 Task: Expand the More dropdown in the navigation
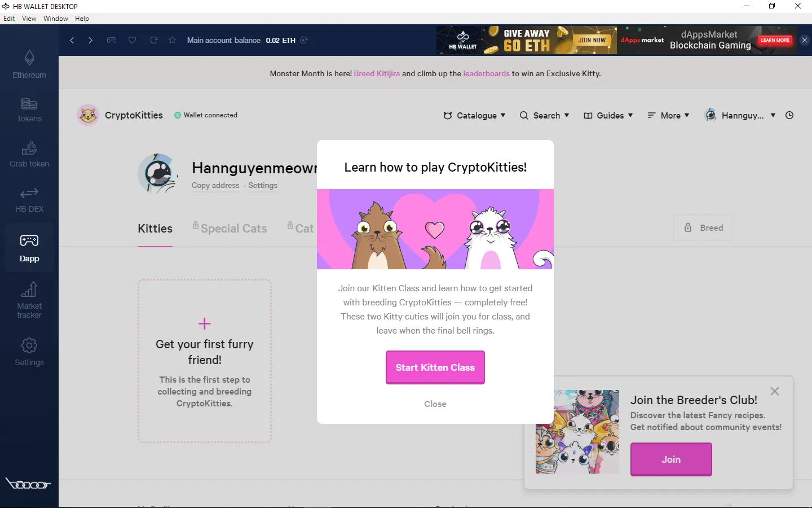pyautogui.click(x=669, y=115)
